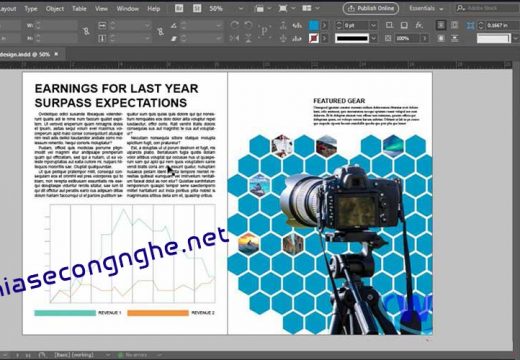The image size is (520, 360).
Task: Click the black stroke style preview
Action: pyautogui.click(x=352, y=39)
